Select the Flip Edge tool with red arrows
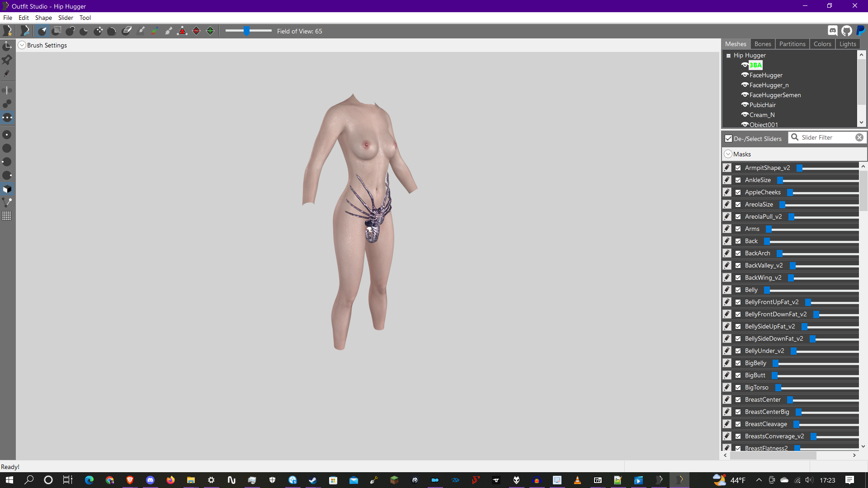 [196, 31]
